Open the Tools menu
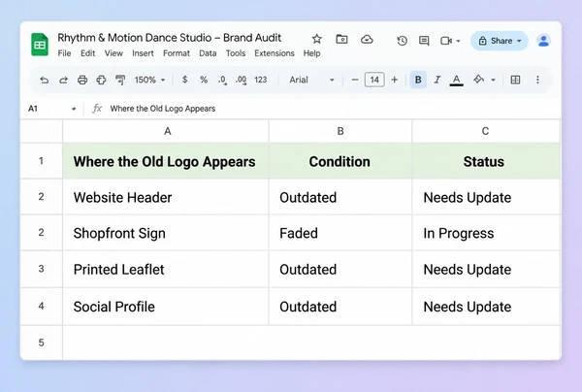Viewport: 582px width, 392px height. point(236,53)
